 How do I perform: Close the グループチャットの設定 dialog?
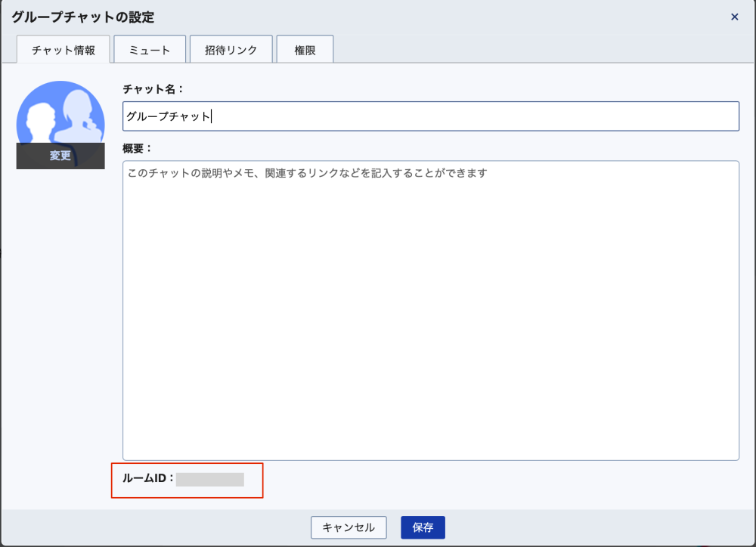734,17
